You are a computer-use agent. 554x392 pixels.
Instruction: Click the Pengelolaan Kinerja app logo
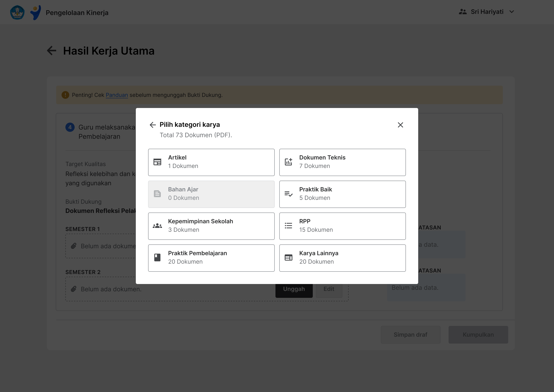click(36, 12)
